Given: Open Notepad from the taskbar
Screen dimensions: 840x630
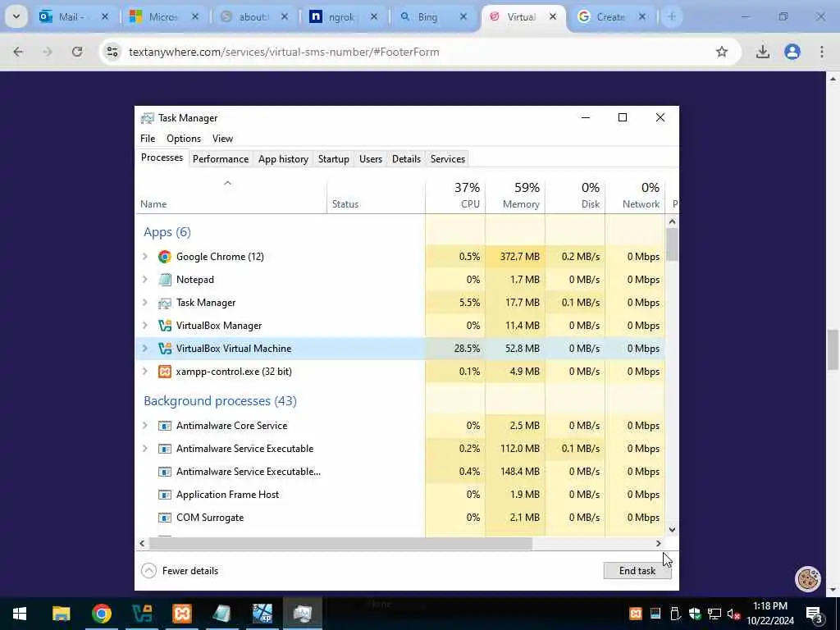Looking at the screenshot, I should (221, 614).
